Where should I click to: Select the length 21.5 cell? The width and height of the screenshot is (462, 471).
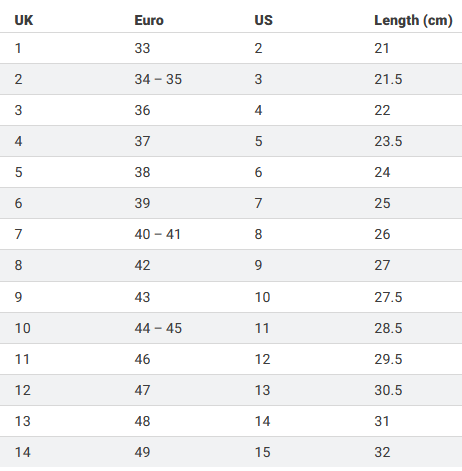coord(388,79)
